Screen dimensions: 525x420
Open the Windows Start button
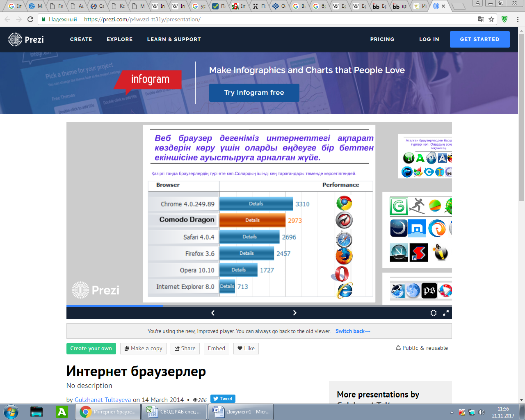(x=11, y=412)
